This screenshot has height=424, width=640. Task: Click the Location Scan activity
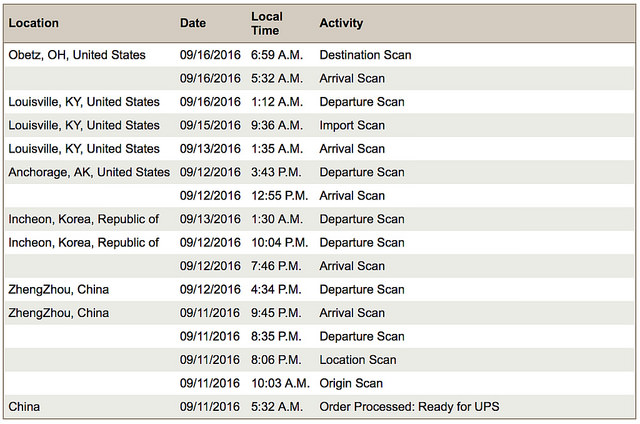[x=358, y=360]
